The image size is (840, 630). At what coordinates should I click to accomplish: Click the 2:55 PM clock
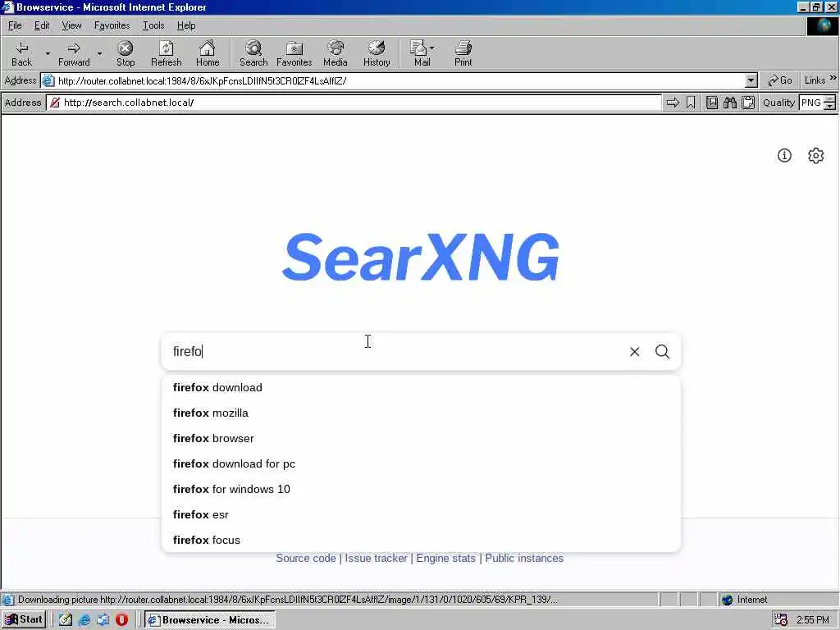point(812,620)
